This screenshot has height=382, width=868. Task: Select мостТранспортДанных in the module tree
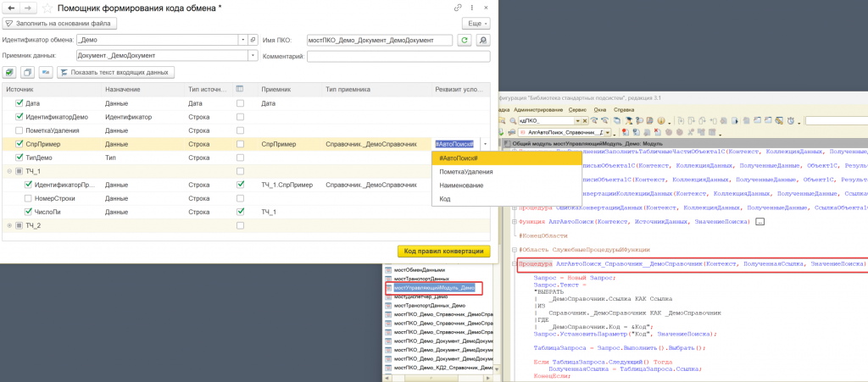pyautogui.click(x=420, y=279)
